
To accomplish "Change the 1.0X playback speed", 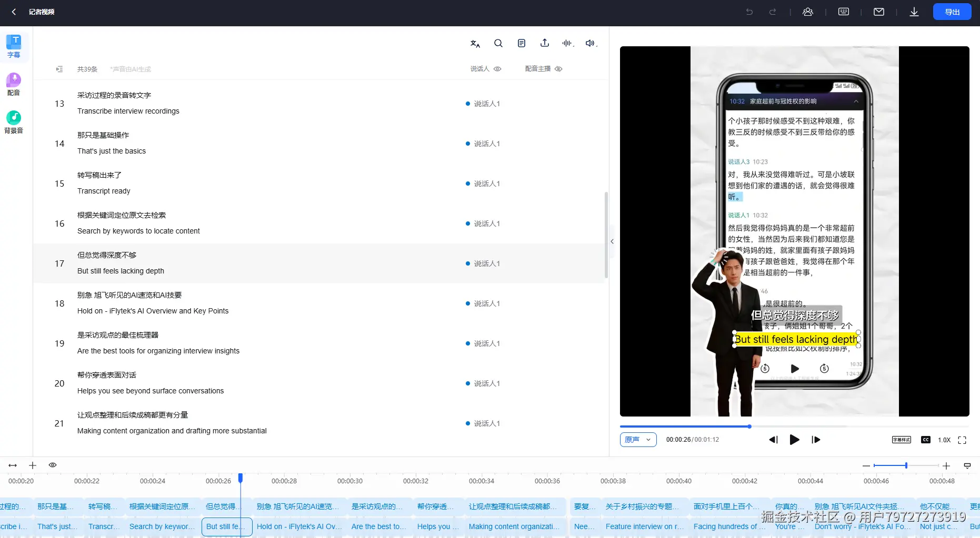I will click(x=944, y=440).
